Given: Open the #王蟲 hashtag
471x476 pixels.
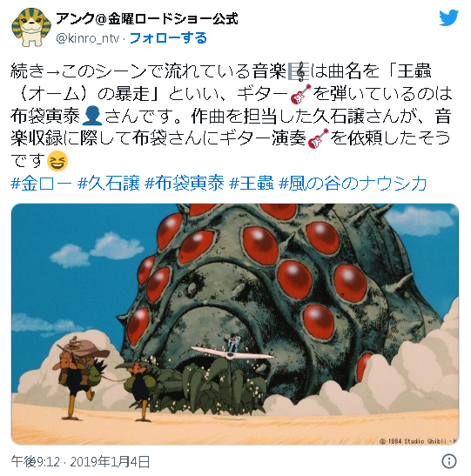Looking at the screenshot, I should [251, 184].
